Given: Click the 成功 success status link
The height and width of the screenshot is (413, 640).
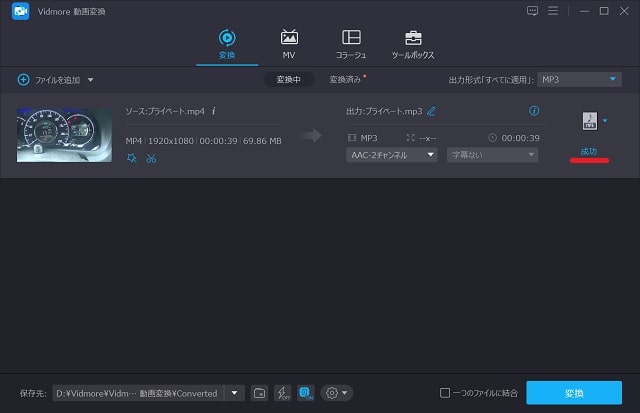Looking at the screenshot, I should [x=589, y=152].
